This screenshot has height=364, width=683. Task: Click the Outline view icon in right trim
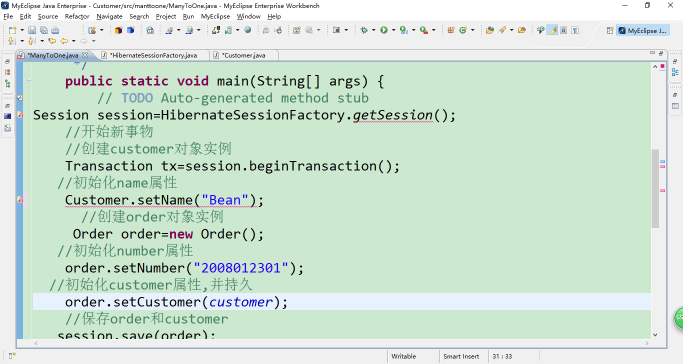(675, 72)
